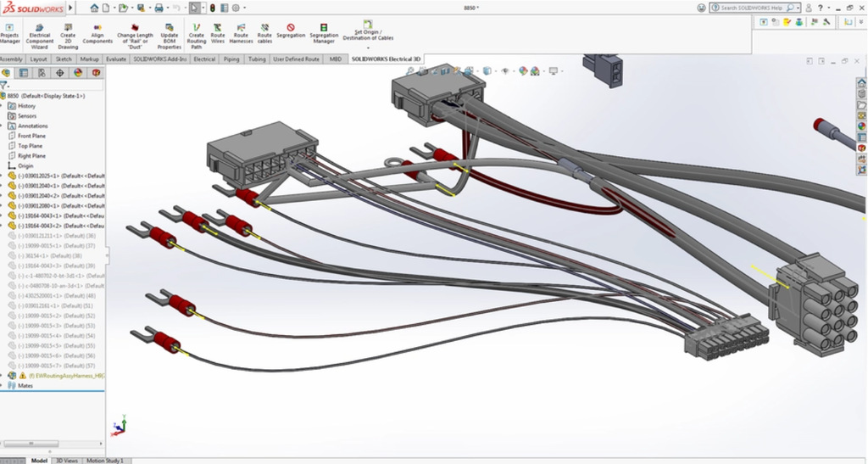Open the Segregation Manager
This screenshot has height=464, width=868.
coord(324,34)
